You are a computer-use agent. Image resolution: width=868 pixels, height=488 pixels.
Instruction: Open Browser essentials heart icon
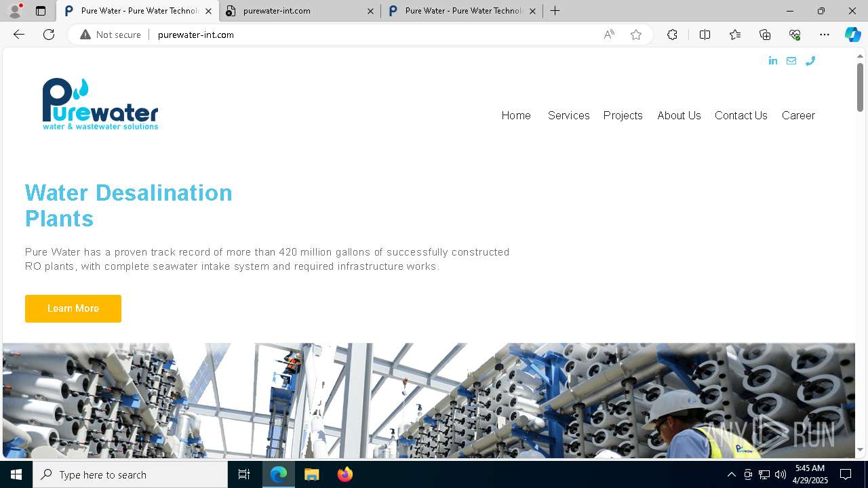click(795, 35)
